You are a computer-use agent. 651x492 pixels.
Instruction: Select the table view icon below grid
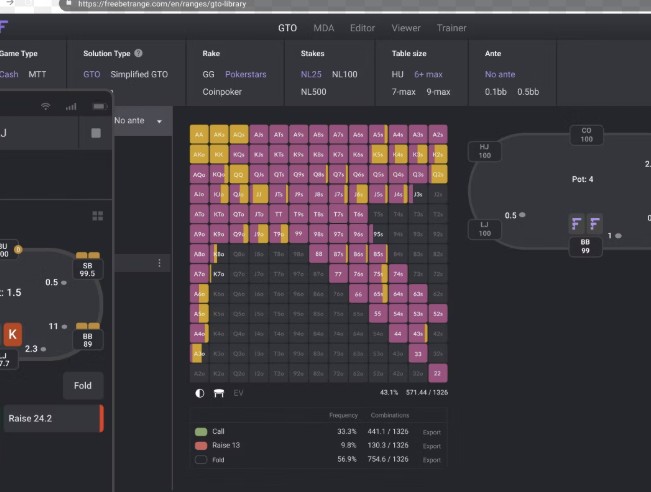(x=219, y=393)
